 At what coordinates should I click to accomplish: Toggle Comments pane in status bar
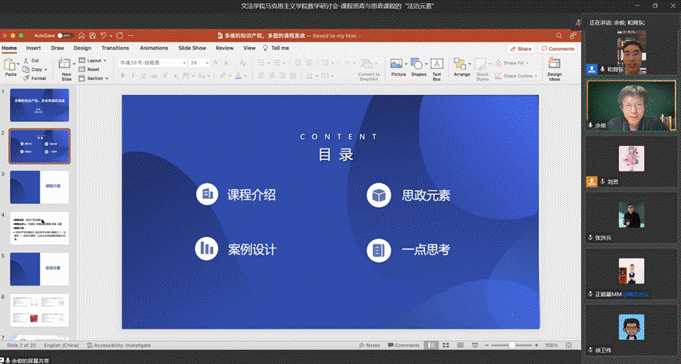click(403, 345)
